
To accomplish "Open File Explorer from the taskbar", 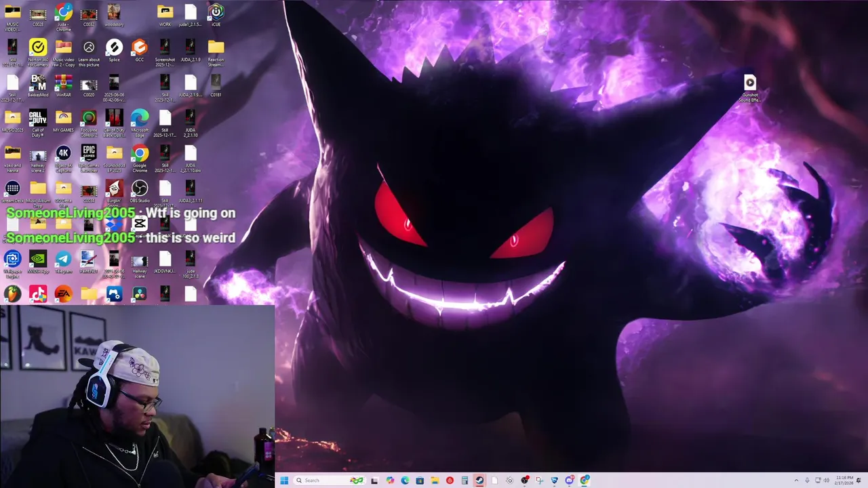I will 435,481.
